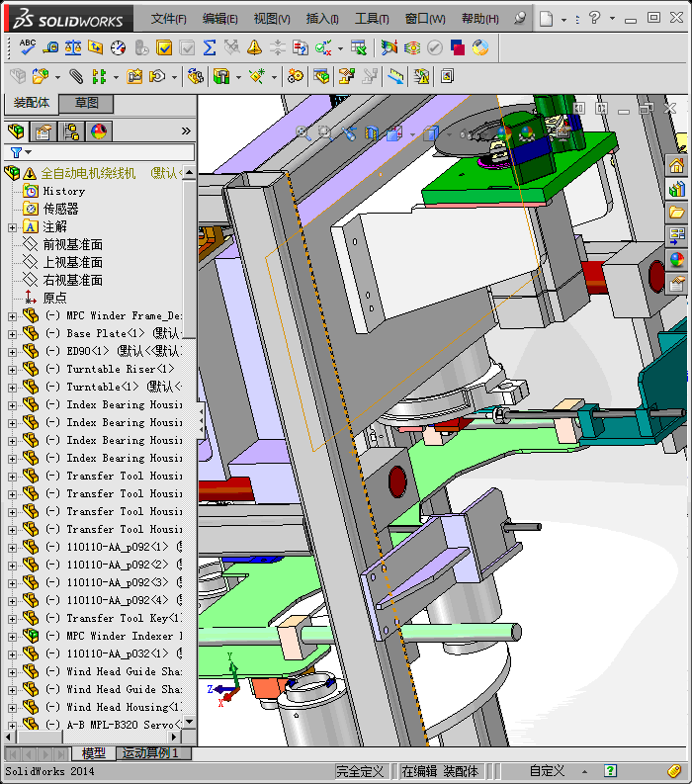Click the red and blue squares icon
The height and width of the screenshot is (784, 692).
pyautogui.click(x=458, y=47)
